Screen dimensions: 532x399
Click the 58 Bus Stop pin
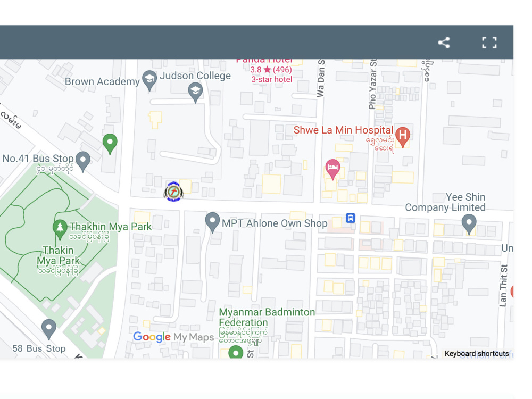[x=49, y=329]
